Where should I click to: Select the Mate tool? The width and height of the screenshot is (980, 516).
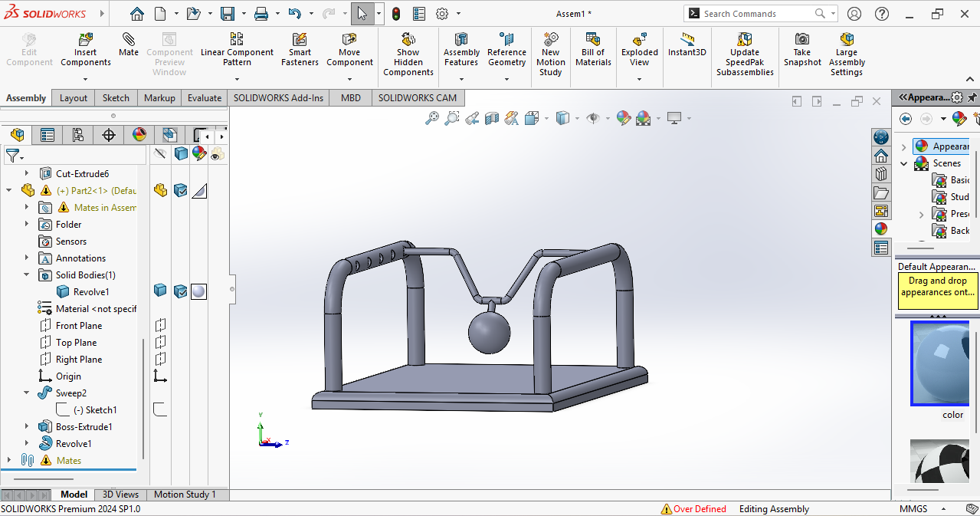(129, 44)
